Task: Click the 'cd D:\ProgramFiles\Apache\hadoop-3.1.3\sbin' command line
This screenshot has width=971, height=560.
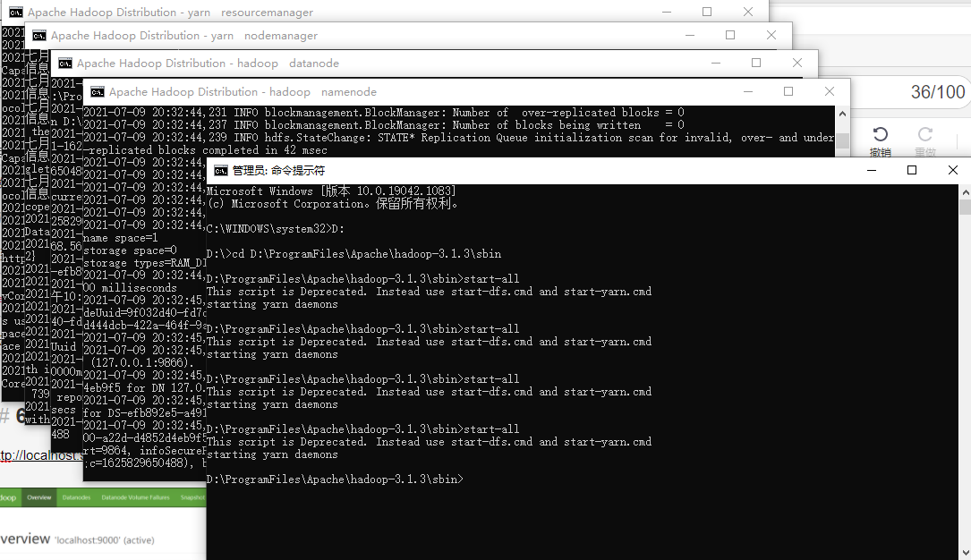Action: click(x=353, y=254)
